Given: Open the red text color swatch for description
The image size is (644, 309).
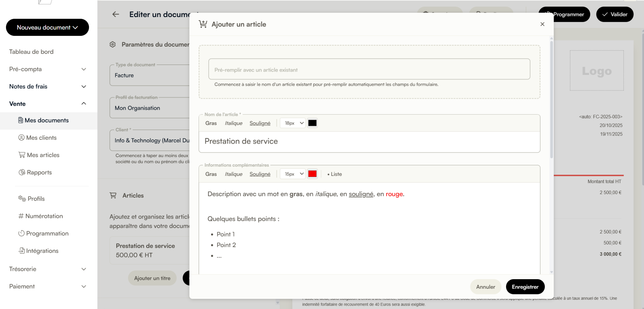Looking at the screenshot, I should (312, 174).
